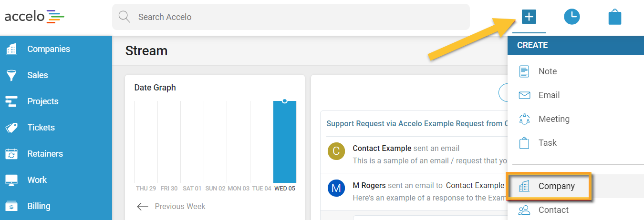
Task: Click the plus Create icon
Action: (x=529, y=17)
